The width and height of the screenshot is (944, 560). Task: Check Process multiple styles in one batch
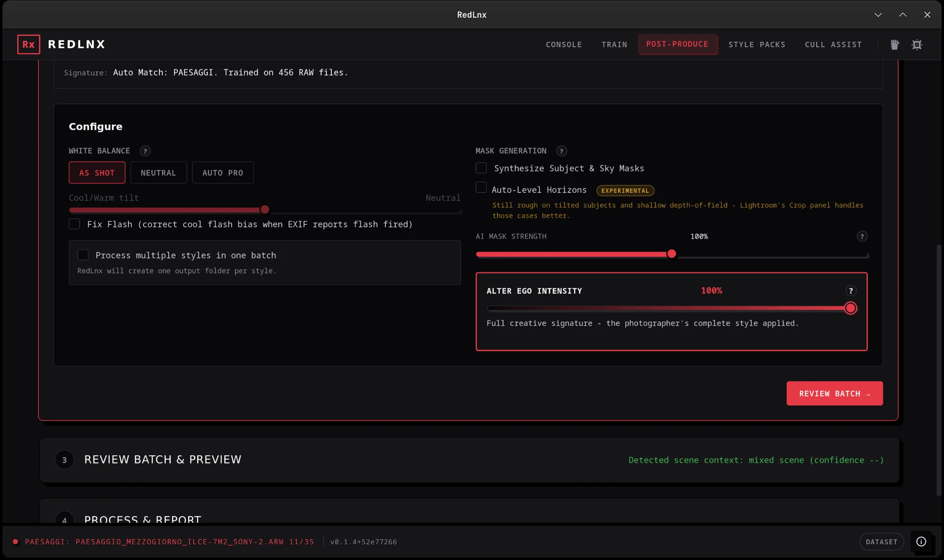click(x=83, y=255)
